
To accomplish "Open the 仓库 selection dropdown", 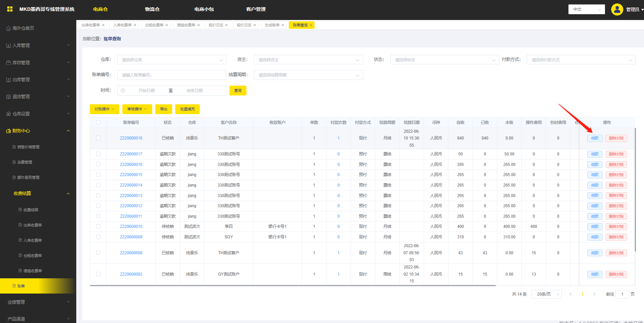I will [x=172, y=60].
